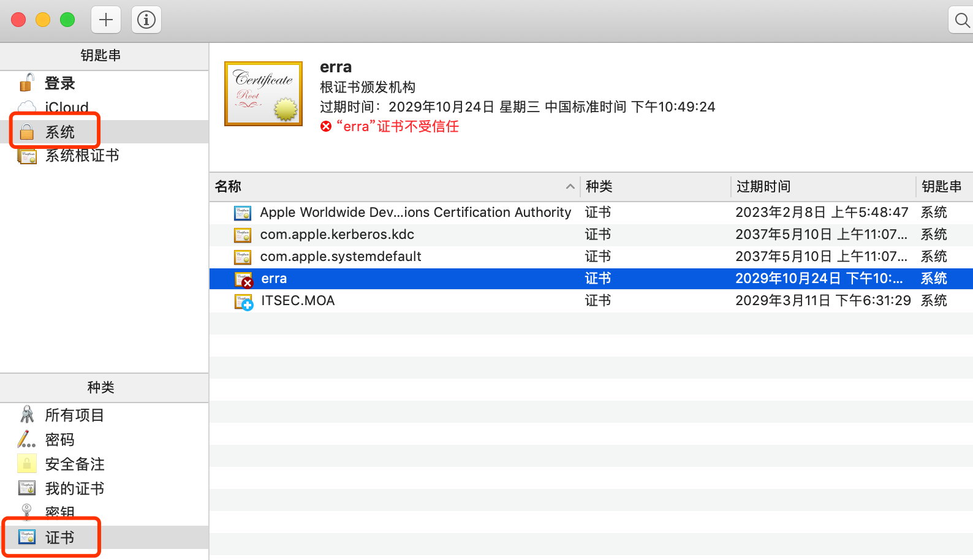Switch to 我的证书 category
The height and width of the screenshot is (560, 973).
[74, 489]
